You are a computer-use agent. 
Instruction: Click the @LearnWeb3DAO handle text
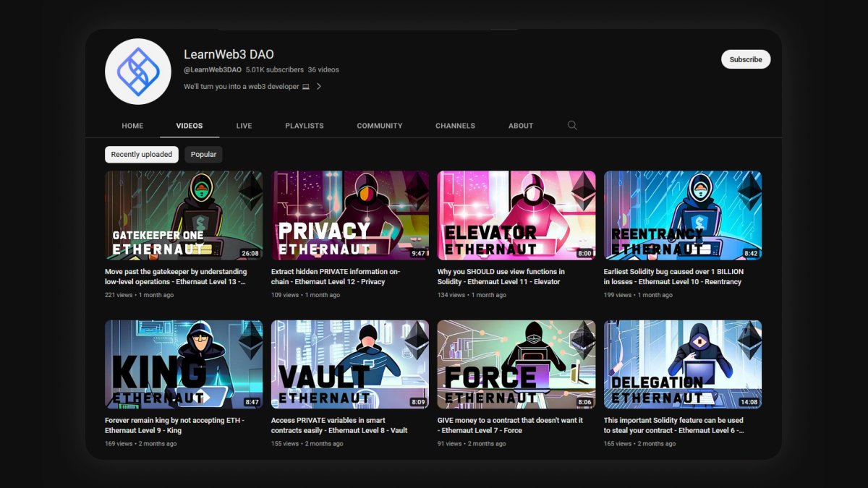tap(213, 70)
